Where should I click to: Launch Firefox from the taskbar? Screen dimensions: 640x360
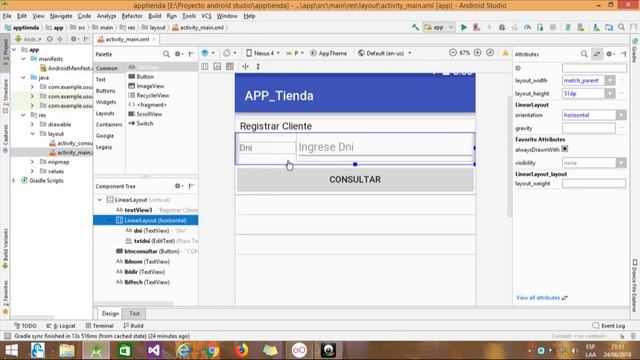[241, 350]
